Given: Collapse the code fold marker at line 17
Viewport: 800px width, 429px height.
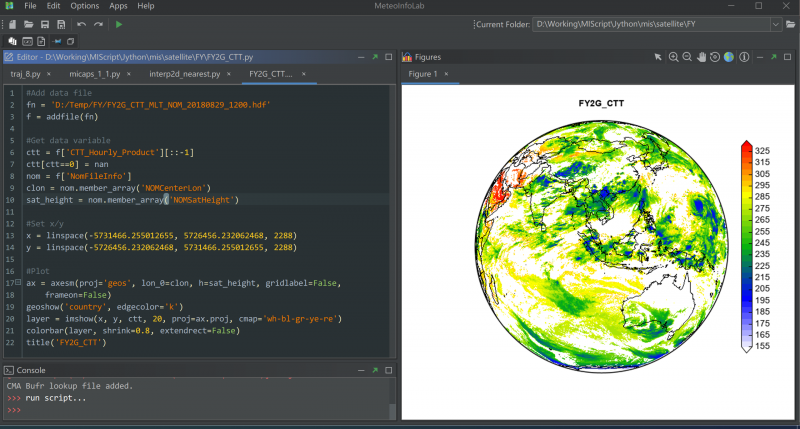Looking at the screenshot, I should [20, 283].
